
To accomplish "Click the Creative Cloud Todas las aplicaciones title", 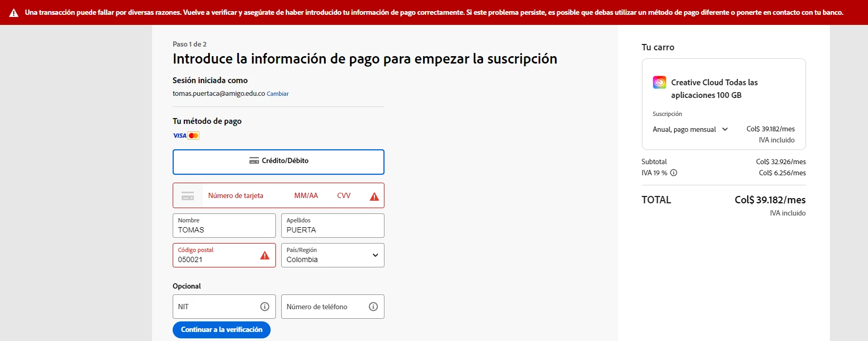I will [714, 89].
